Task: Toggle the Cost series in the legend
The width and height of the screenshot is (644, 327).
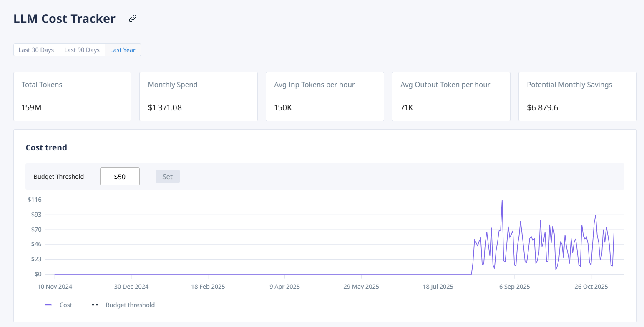Action: click(65, 305)
